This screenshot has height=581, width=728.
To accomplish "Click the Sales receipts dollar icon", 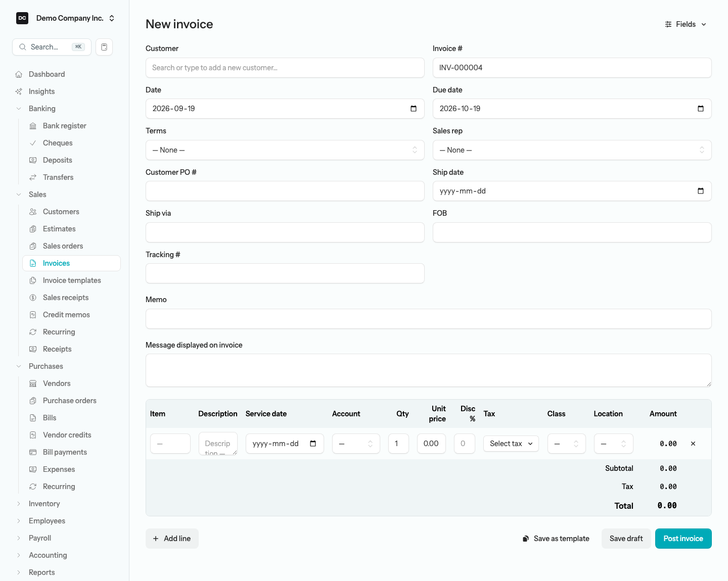I will coord(33,298).
